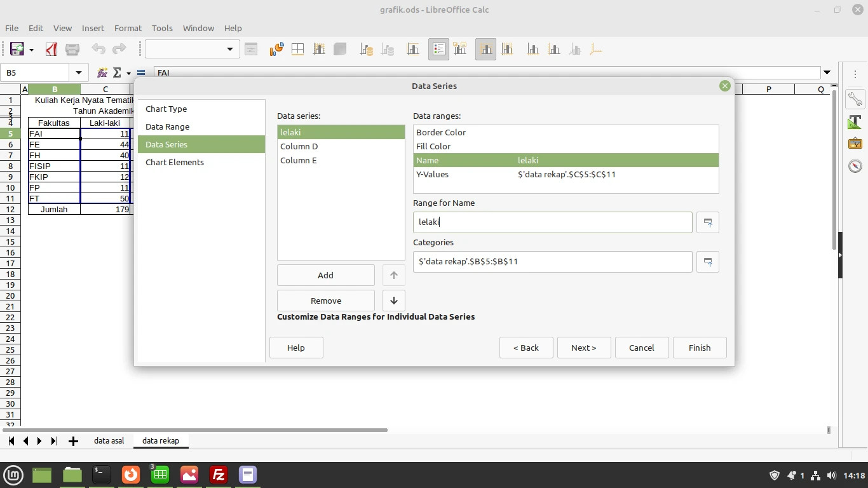Screen dimensions: 868x488
Task: Open the Navigator compass icon
Action: (855, 166)
